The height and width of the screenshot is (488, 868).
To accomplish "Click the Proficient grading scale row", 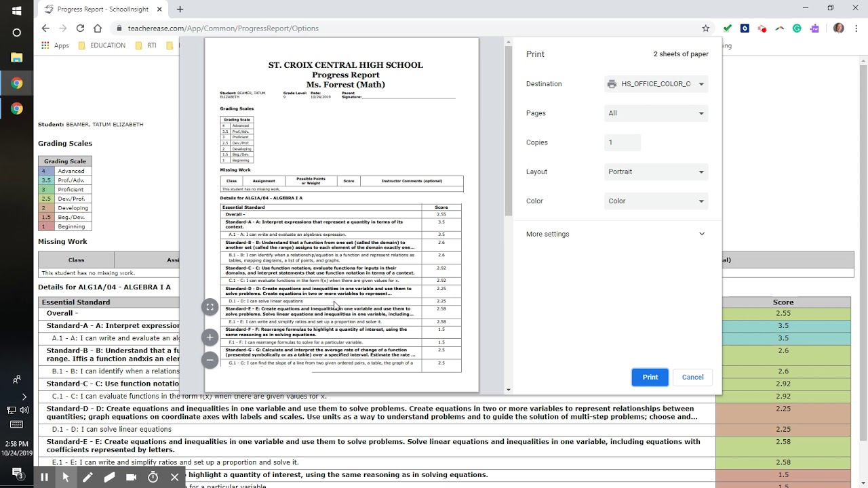I will click(65, 190).
